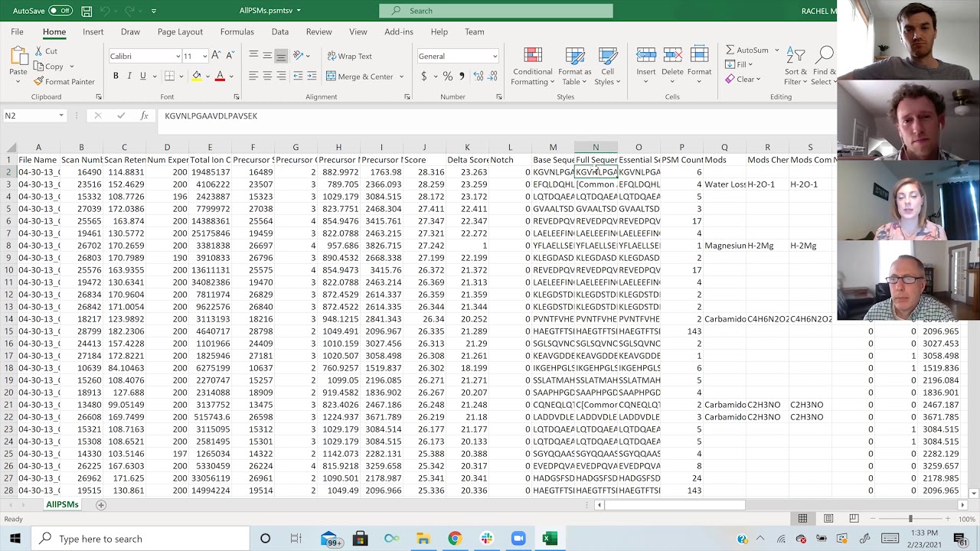Image resolution: width=980 pixels, height=551 pixels.
Task: Click the Copy button
Action: tap(50, 67)
